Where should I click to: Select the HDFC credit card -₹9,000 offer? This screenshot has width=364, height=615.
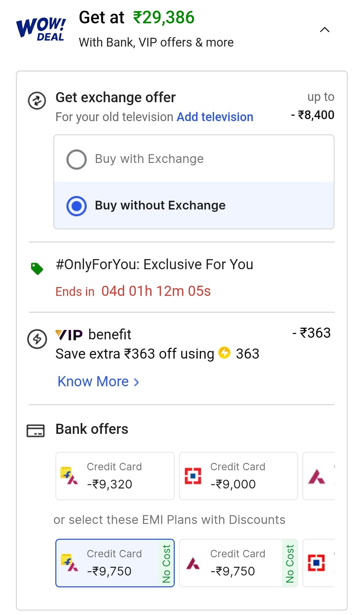tap(239, 476)
